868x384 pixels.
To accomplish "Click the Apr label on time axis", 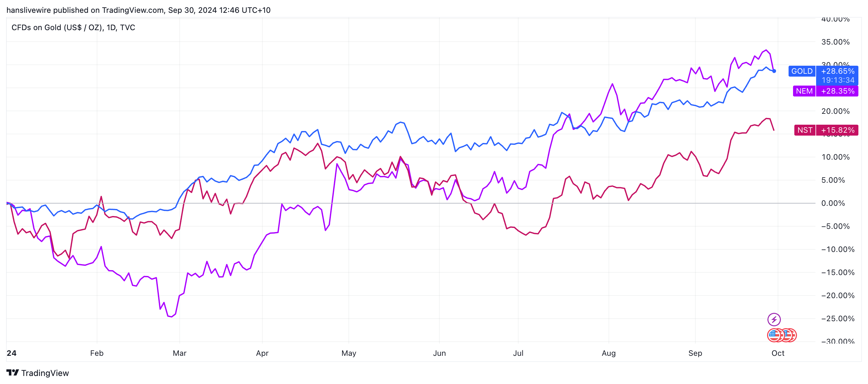I will pos(262,353).
